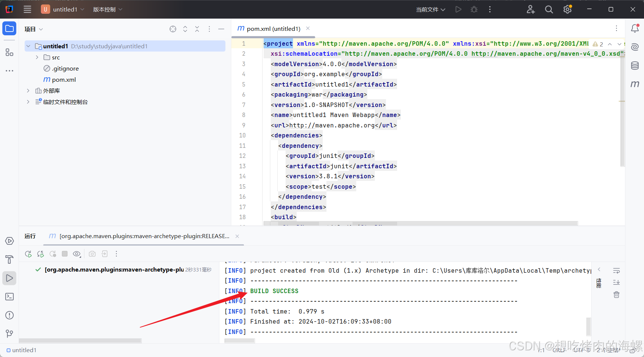Open the Run tool window icon
The image size is (644, 357).
pos(9,278)
